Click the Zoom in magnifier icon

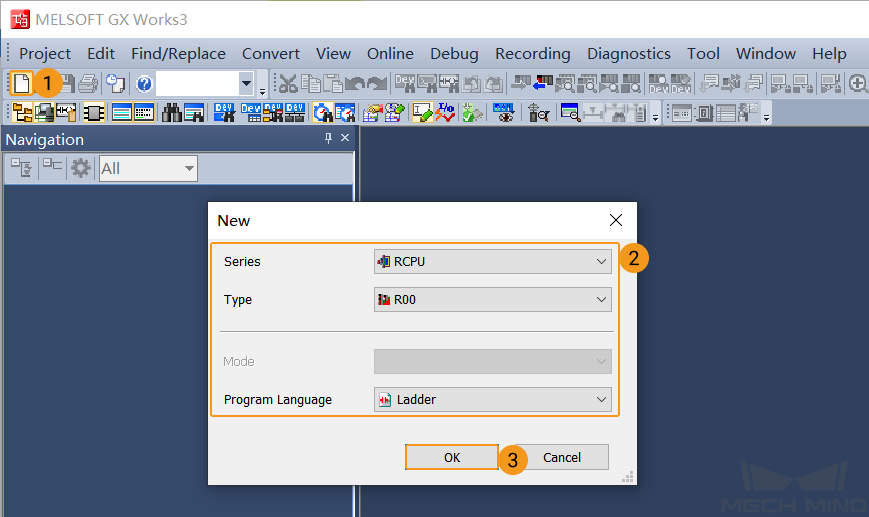click(857, 84)
